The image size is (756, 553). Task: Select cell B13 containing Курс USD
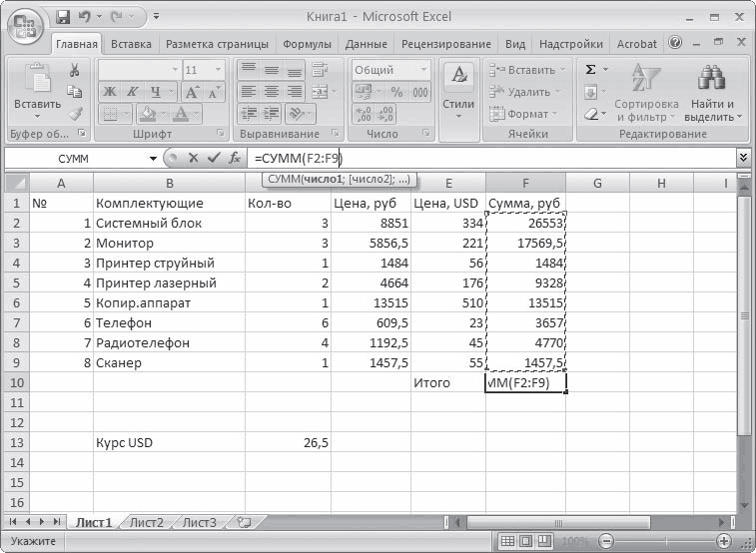(x=168, y=442)
